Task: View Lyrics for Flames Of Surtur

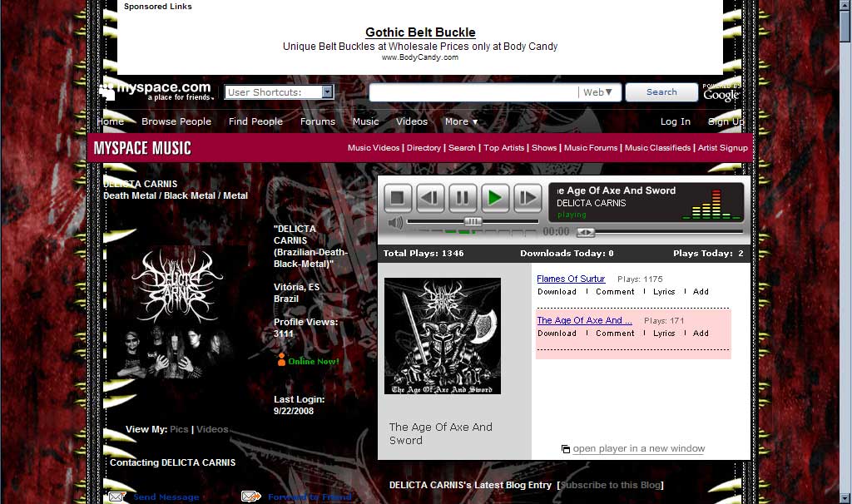Action: (x=664, y=292)
